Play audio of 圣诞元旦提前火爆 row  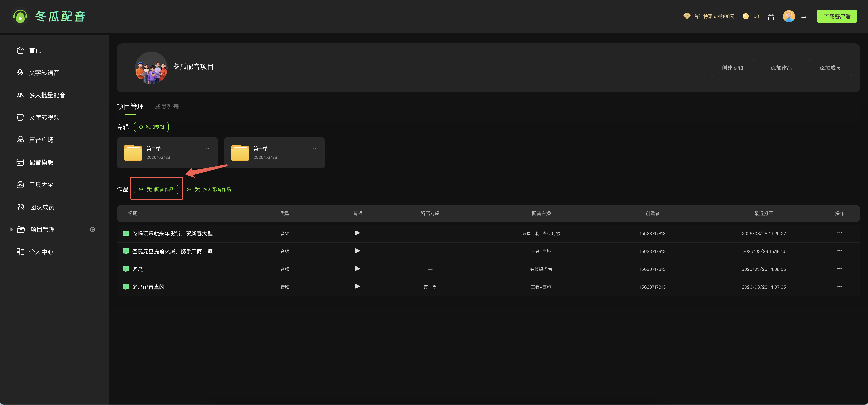[357, 251]
